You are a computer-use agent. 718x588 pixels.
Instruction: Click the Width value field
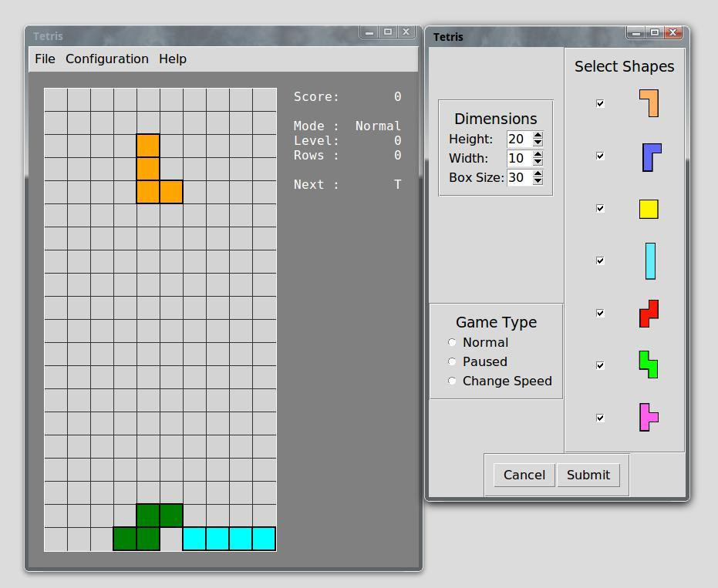520,158
